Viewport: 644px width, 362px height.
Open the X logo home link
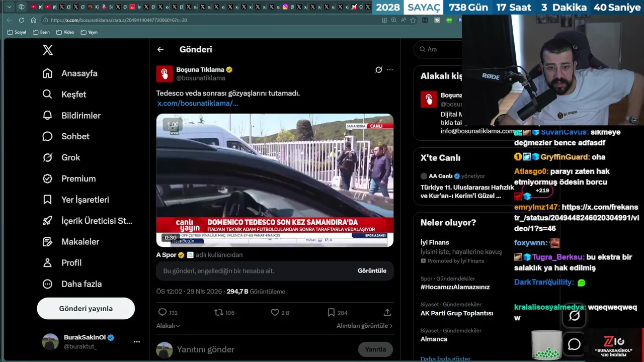pyautogui.click(x=47, y=50)
